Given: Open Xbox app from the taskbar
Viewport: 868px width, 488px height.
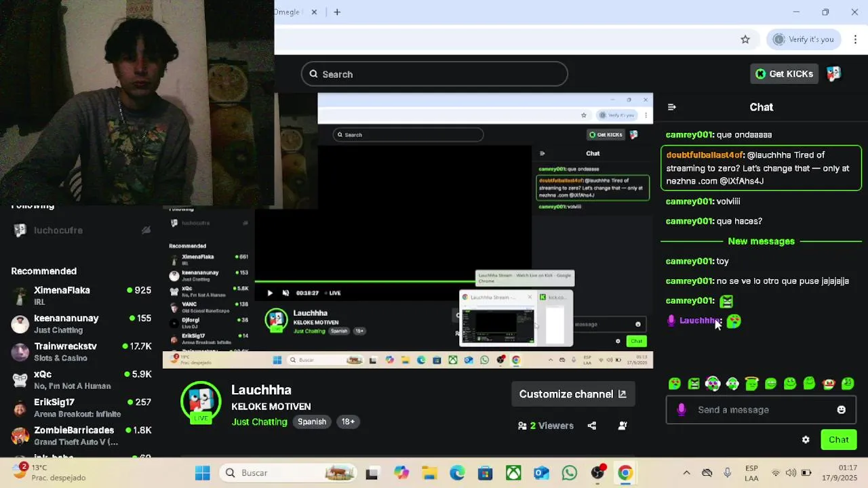Looking at the screenshot, I should [513, 473].
